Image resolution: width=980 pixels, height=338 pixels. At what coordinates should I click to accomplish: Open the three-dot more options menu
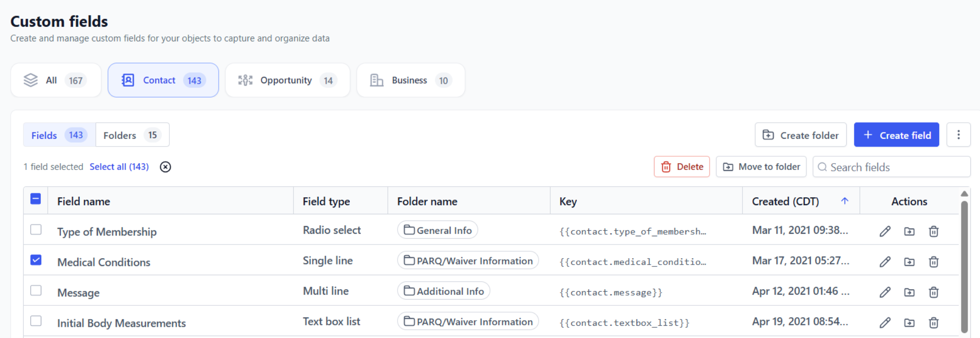tap(959, 135)
